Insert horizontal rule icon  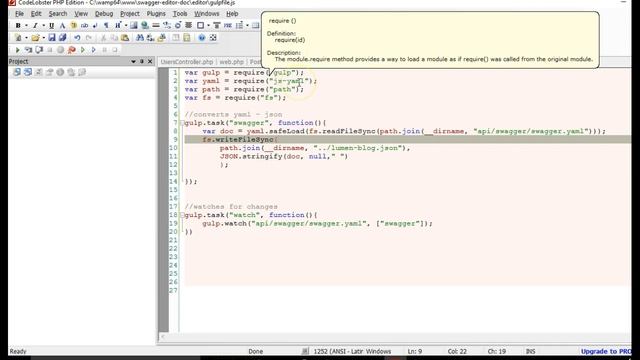coord(156,26)
